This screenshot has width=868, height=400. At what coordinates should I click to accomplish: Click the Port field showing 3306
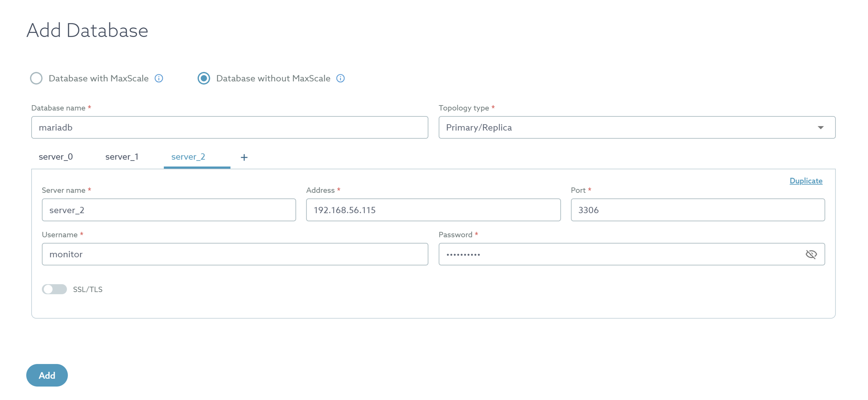click(x=697, y=210)
